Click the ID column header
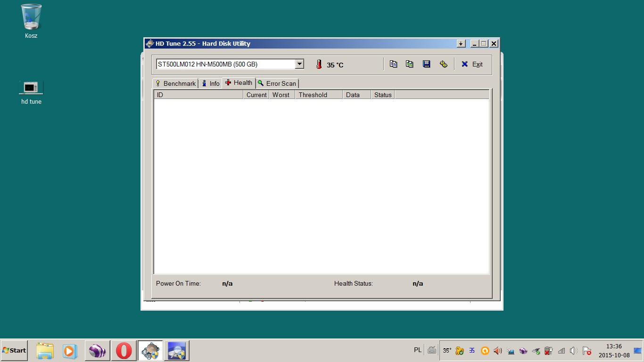 point(198,95)
